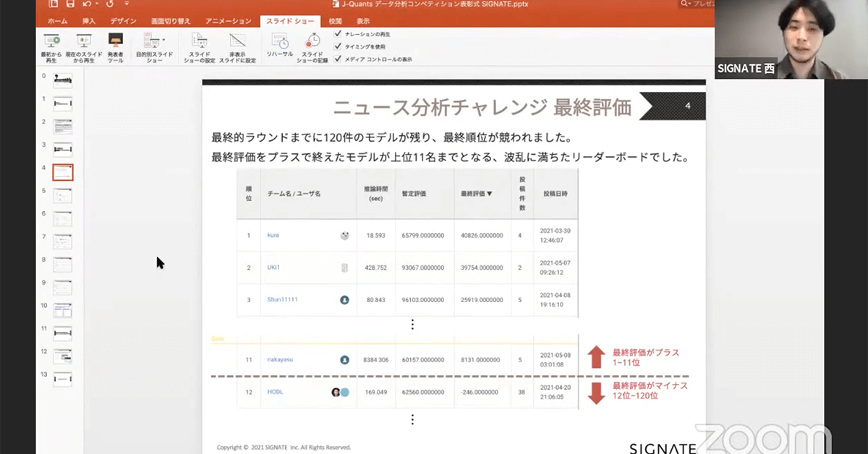Viewport: 868px width, 454px height.
Task: Open the 発表者ツール presenter view icon
Action: click(x=115, y=41)
